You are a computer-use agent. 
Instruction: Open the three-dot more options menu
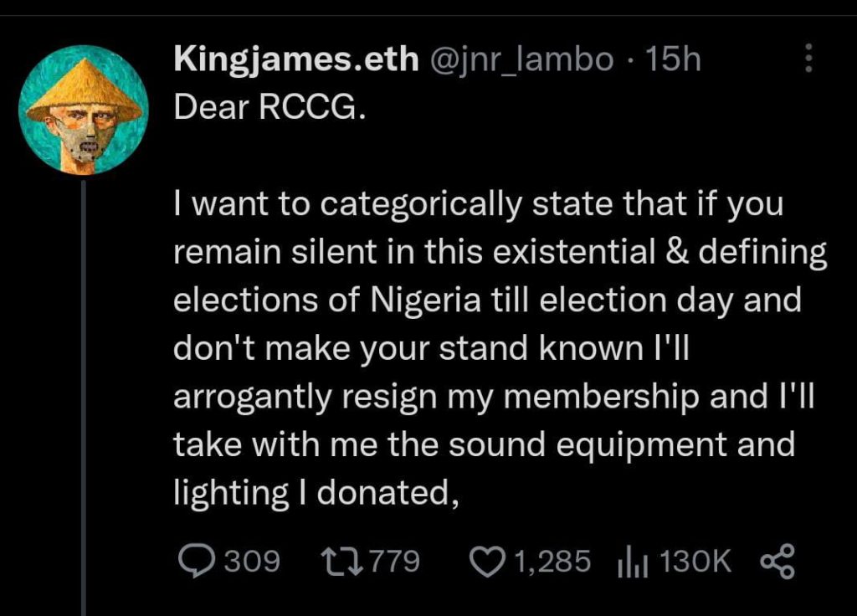click(x=808, y=58)
